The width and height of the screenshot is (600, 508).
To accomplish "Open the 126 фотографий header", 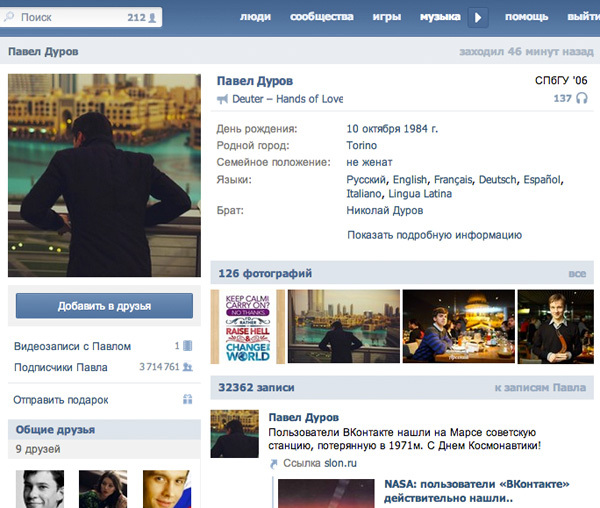I will (x=265, y=274).
